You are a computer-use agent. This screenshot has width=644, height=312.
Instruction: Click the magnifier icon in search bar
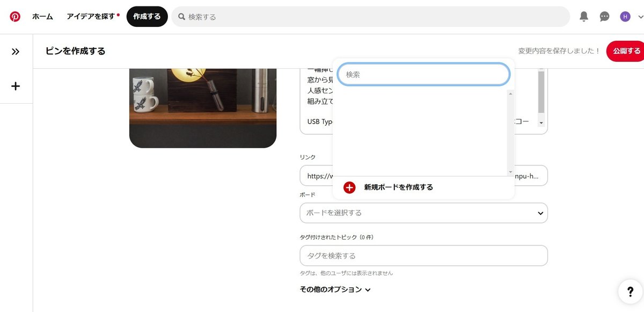click(182, 17)
